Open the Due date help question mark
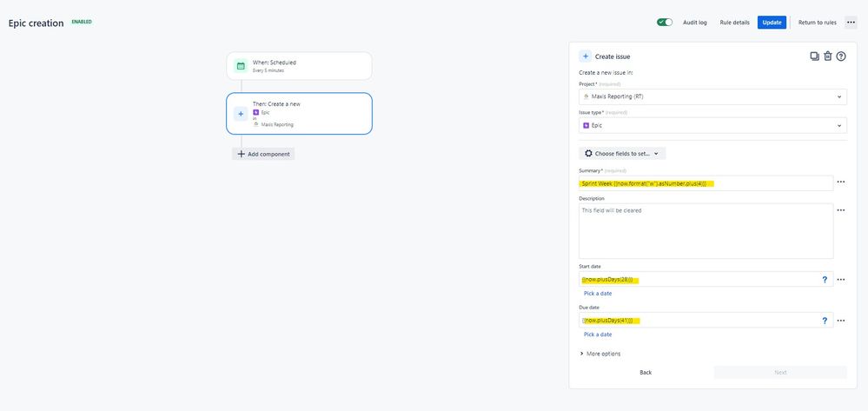The image size is (868, 411). pos(825,320)
